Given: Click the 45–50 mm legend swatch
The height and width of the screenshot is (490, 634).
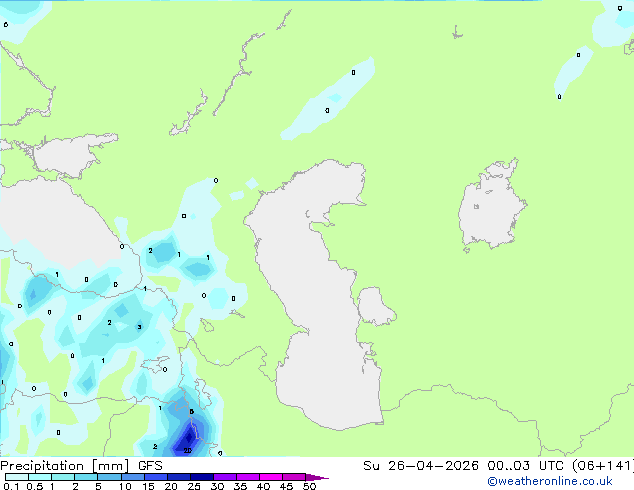Looking at the screenshot, I should click(x=294, y=477).
